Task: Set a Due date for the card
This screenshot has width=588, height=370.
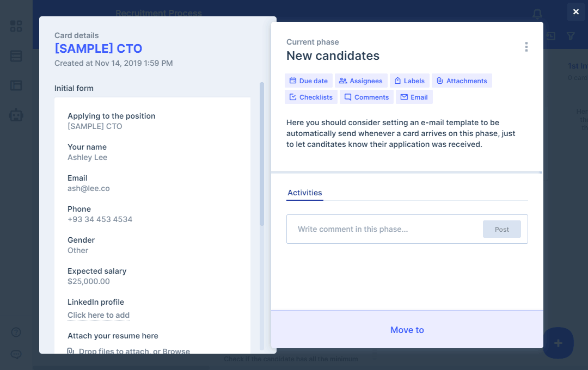Action: click(x=308, y=81)
